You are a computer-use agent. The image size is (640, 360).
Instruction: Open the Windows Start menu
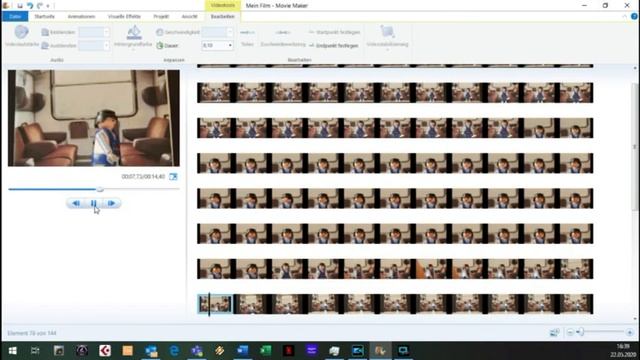[12, 351]
